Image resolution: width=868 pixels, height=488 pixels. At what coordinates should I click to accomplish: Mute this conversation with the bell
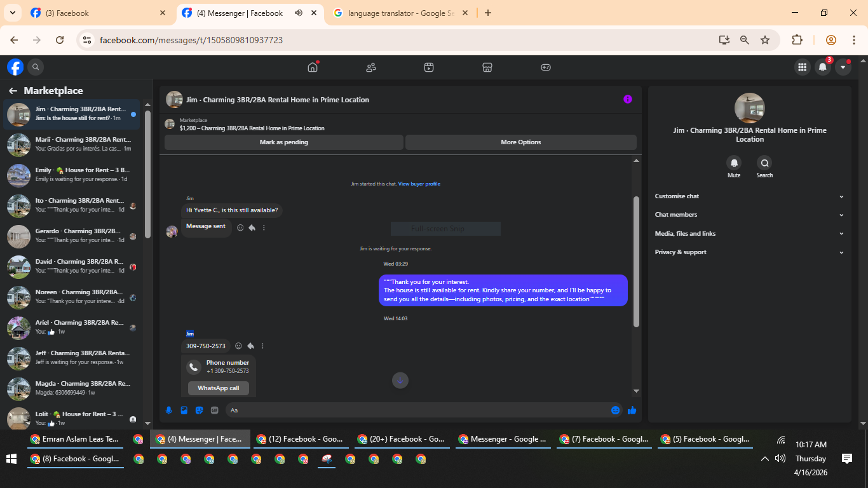pyautogui.click(x=734, y=163)
